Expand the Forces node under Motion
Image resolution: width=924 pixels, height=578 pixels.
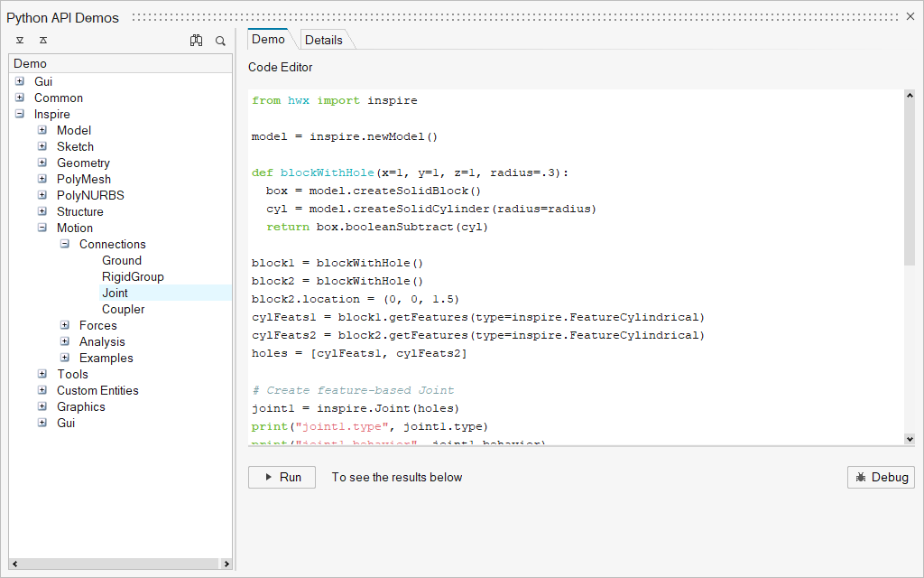65,326
